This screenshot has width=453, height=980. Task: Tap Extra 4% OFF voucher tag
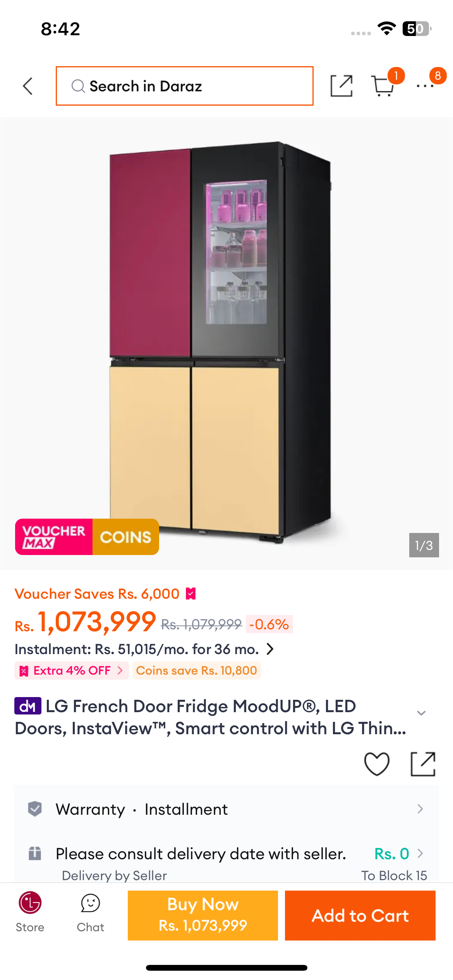coord(72,670)
